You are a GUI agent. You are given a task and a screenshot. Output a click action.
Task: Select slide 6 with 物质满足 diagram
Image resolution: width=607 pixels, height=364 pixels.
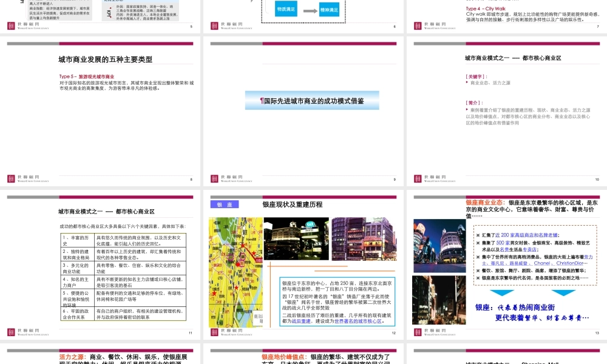click(303, 16)
